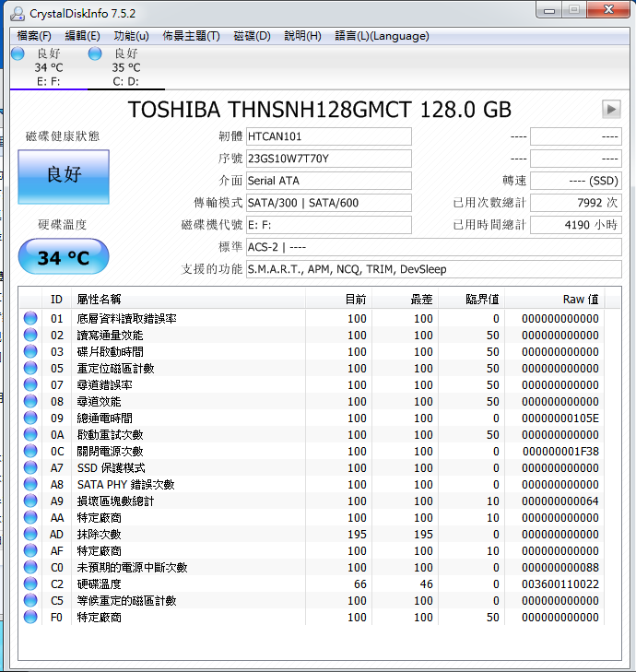Click status circle for attribute 09
The image size is (636, 672).
pyautogui.click(x=30, y=418)
